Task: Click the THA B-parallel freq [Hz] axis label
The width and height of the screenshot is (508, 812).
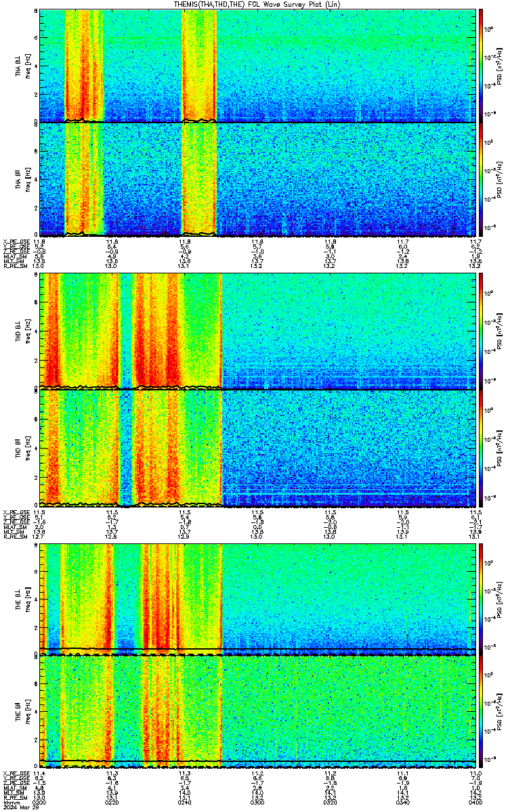Action: pos(28,179)
